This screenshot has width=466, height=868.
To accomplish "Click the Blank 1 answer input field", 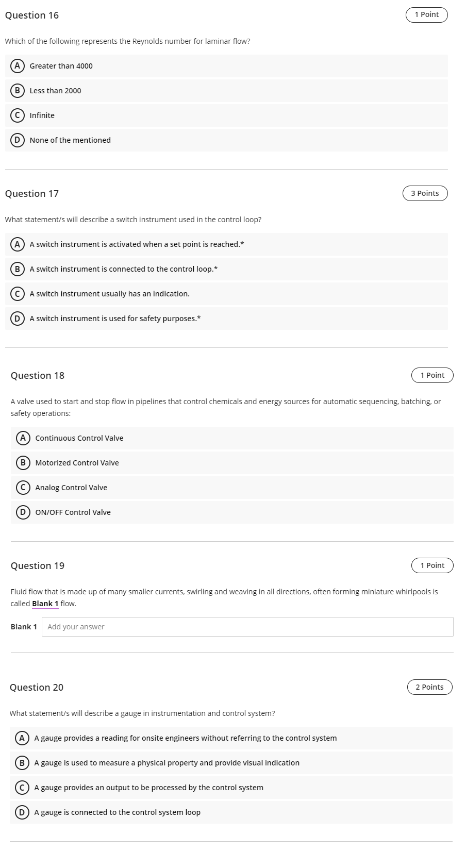I will pos(247,626).
